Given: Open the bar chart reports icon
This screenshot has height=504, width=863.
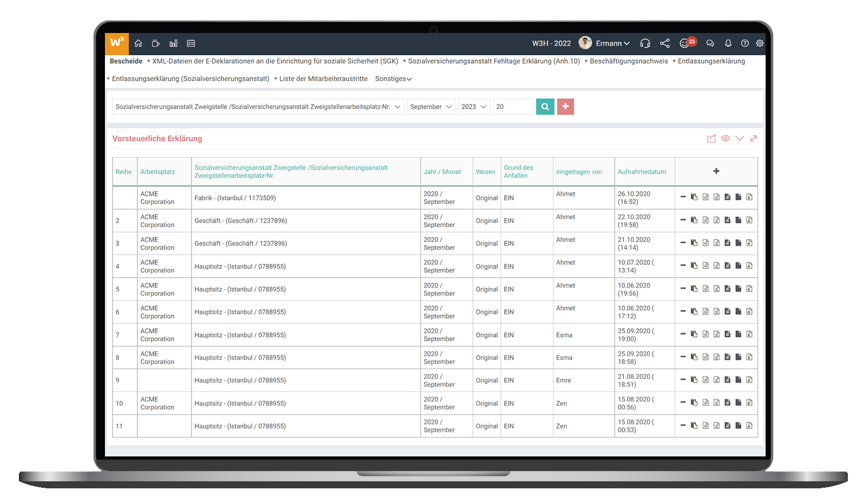Looking at the screenshot, I should point(173,43).
